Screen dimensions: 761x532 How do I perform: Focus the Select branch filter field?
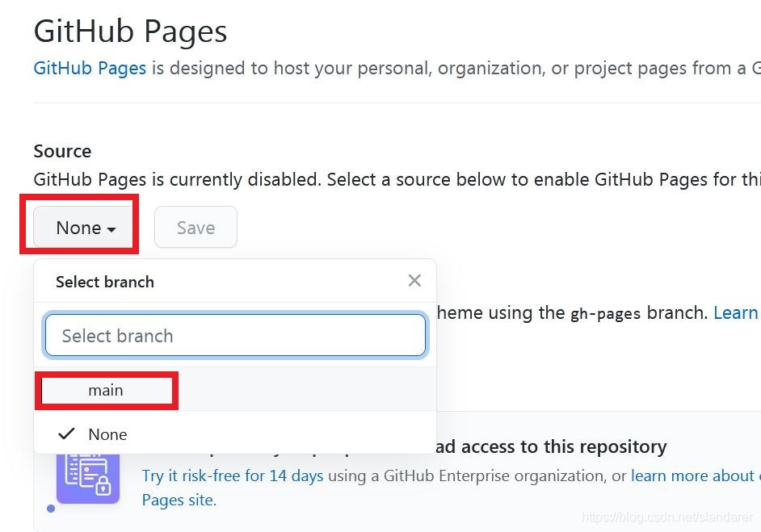click(x=235, y=335)
